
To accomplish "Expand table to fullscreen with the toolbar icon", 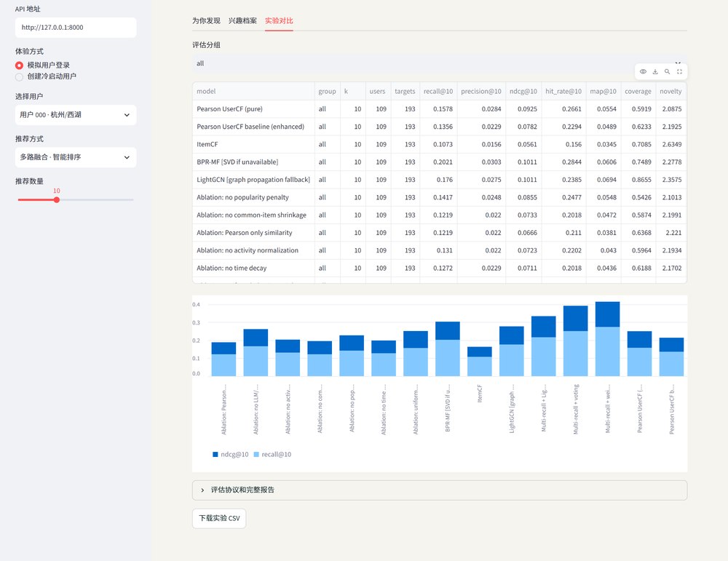I will 679,71.
